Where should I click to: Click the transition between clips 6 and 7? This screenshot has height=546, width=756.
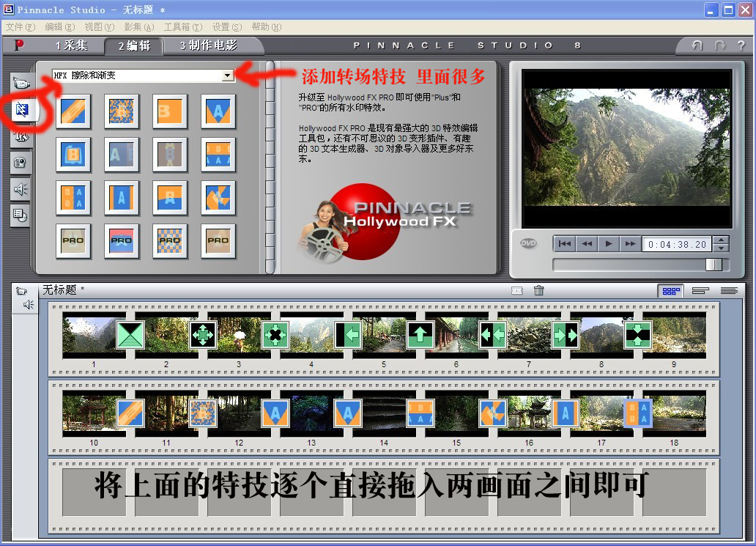(x=493, y=335)
